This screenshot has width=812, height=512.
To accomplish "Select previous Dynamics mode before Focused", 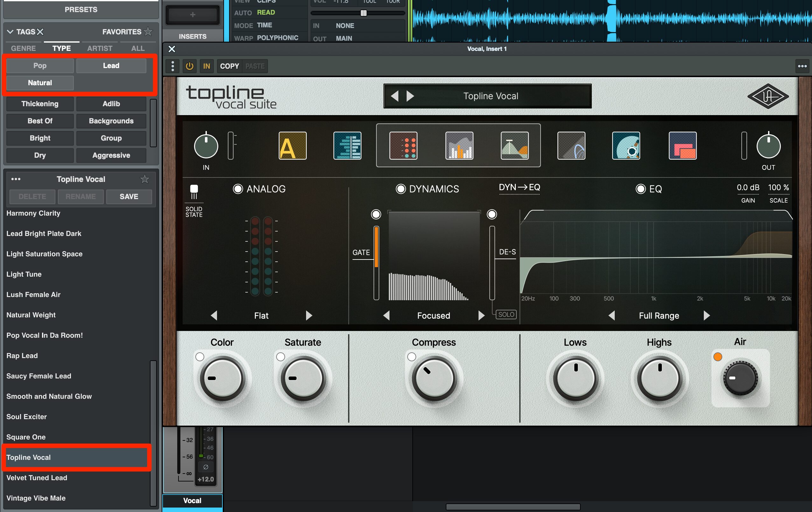I will tap(387, 315).
